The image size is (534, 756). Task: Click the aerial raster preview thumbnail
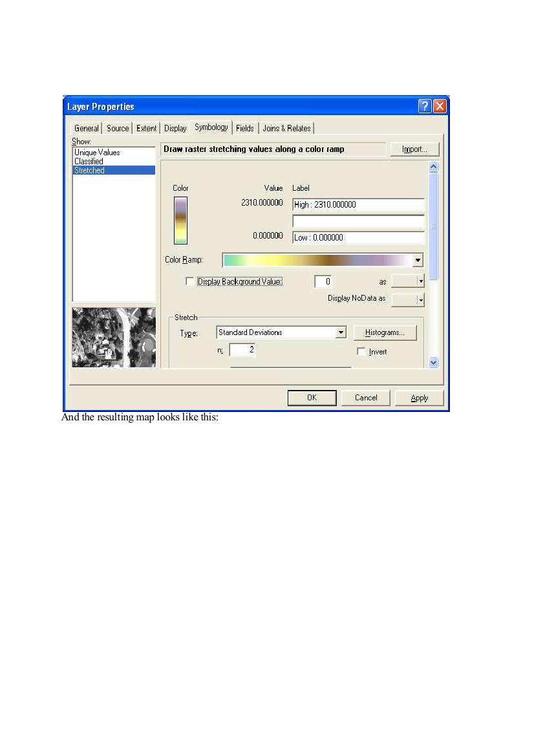pos(114,337)
